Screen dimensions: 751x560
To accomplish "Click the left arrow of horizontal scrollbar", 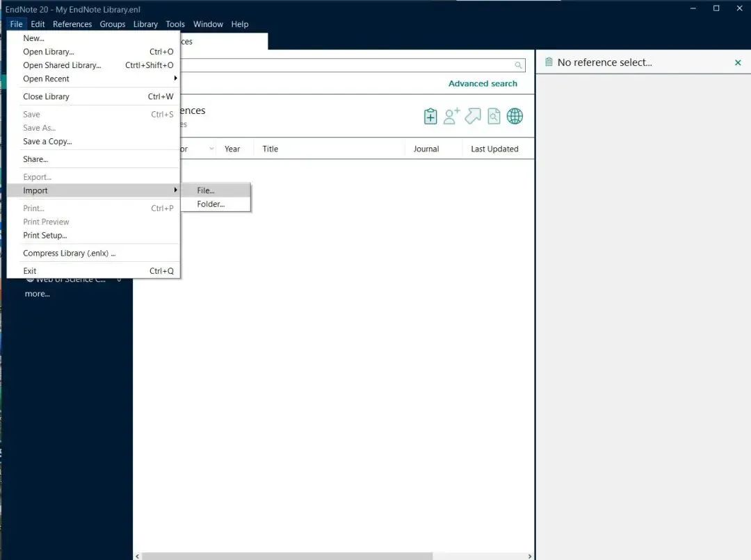I will [x=138, y=556].
